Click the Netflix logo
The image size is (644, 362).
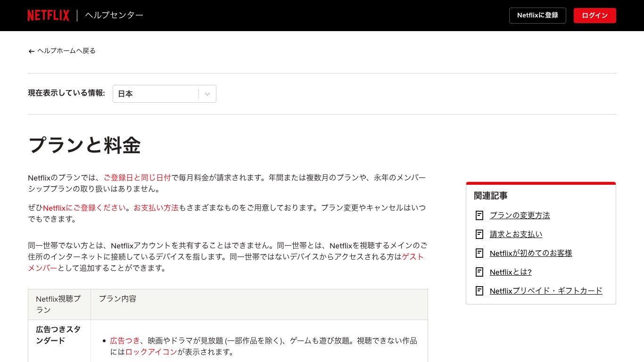48,16
